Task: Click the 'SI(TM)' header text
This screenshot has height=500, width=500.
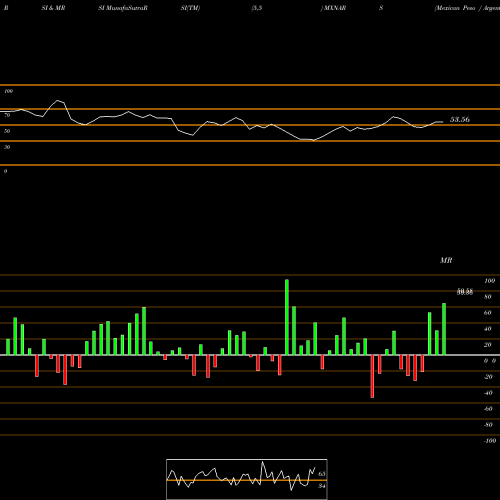Action: pyautogui.click(x=190, y=8)
